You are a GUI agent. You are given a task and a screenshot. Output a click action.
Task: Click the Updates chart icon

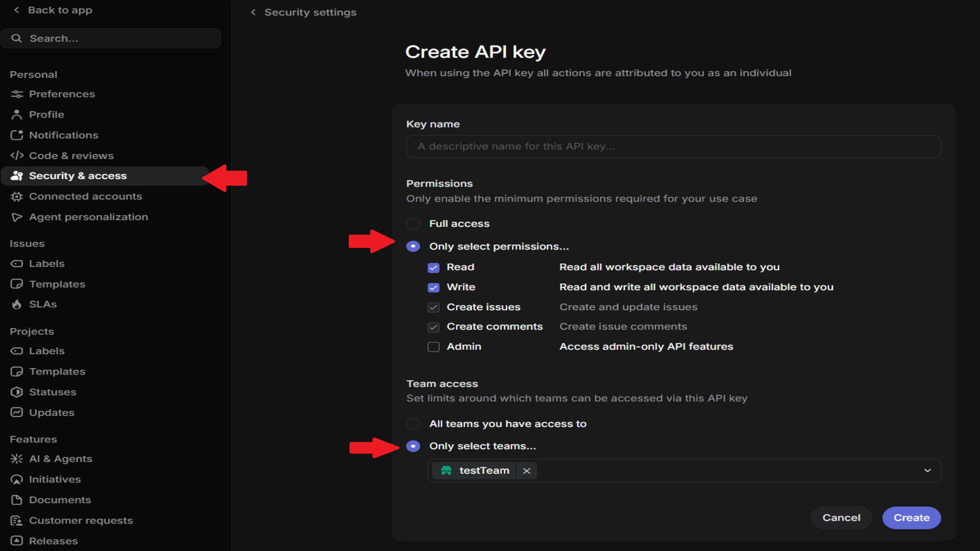click(x=17, y=412)
